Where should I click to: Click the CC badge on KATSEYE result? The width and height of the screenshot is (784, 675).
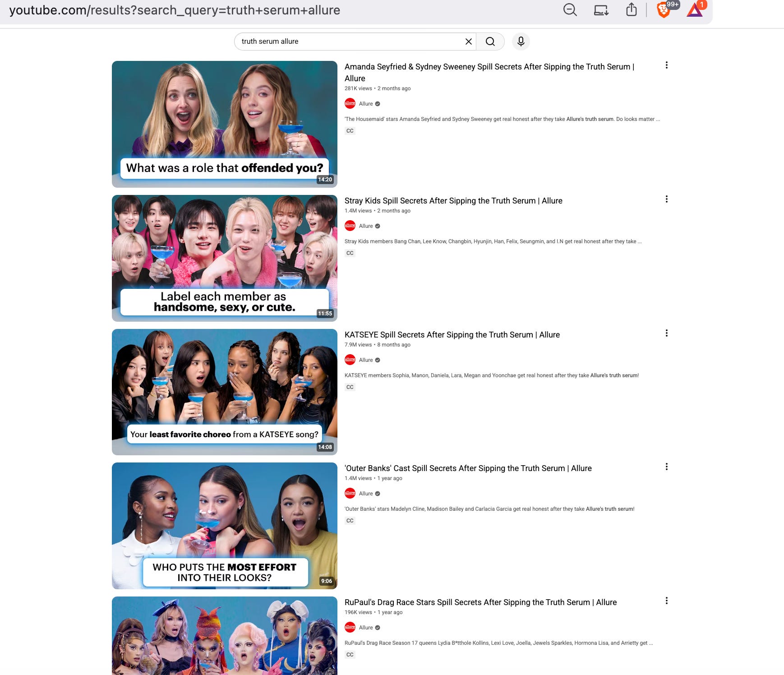[350, 387]
